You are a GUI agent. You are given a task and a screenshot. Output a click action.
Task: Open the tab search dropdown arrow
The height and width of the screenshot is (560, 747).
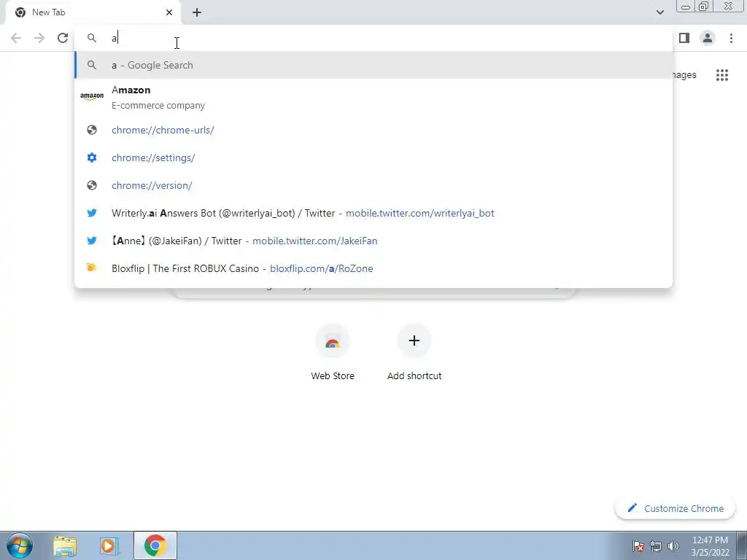pyautogui.click(x=659, y=12)
